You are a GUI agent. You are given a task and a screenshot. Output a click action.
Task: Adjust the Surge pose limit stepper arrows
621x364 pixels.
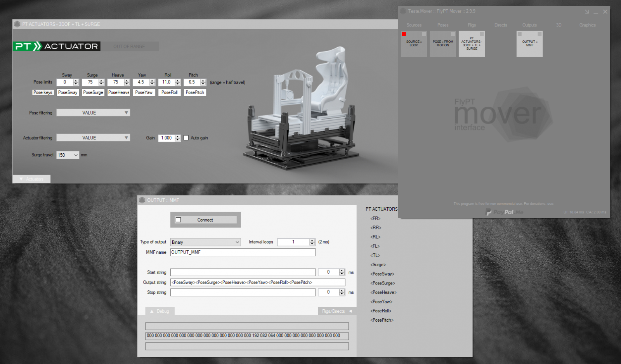tap(101, 82)
